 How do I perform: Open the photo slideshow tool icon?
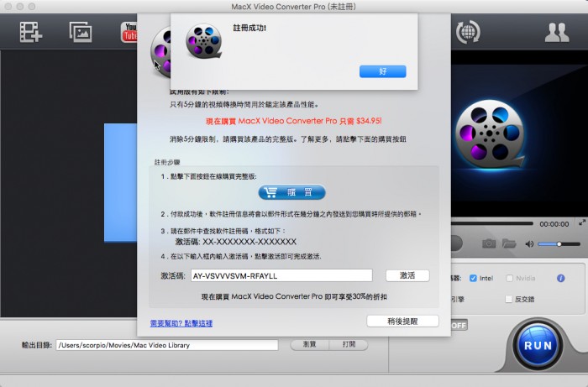pyautogui.click(x=81, y=31)
